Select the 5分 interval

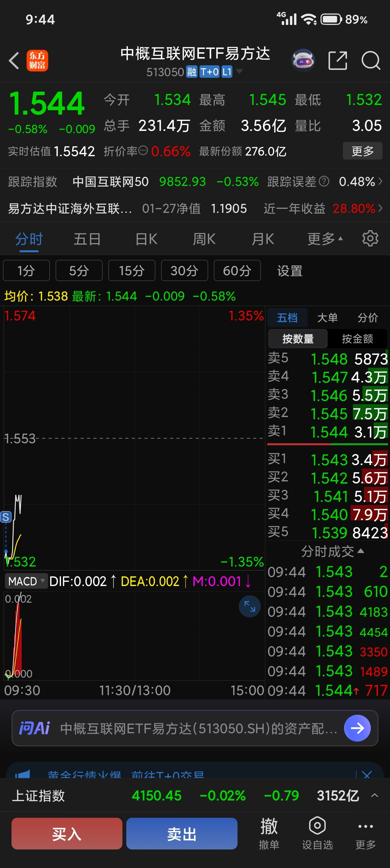(x=79, y=270)
